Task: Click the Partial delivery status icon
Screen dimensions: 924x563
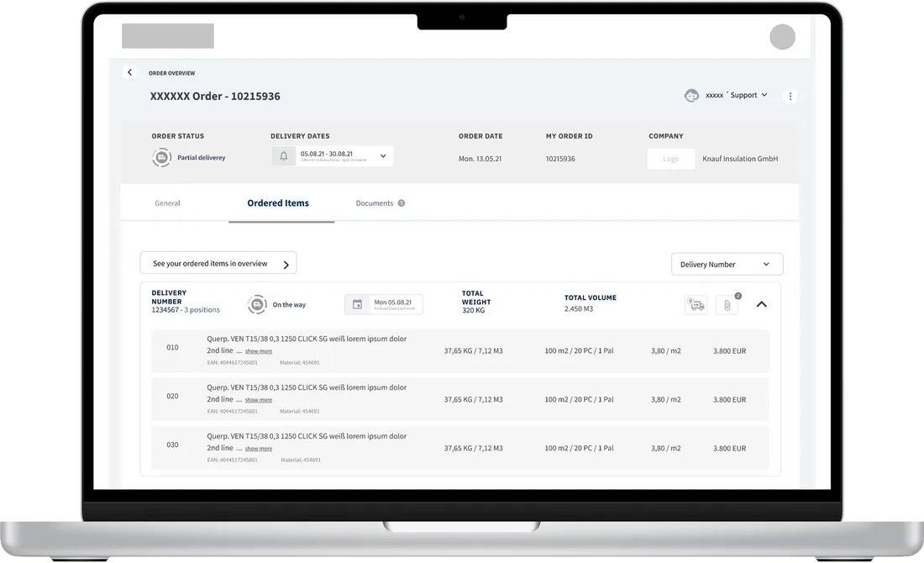Action: coord(161,158)
